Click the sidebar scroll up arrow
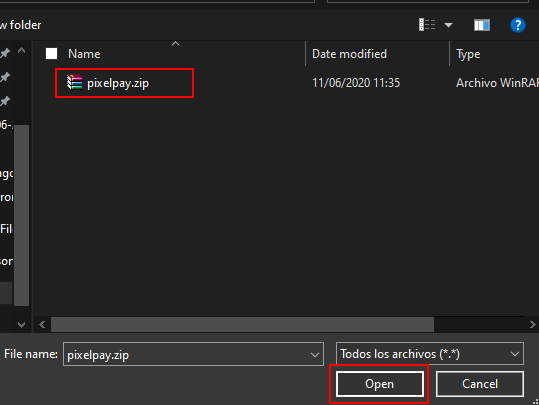This screenshot has width=539, height=405. (x=21, y=51)
